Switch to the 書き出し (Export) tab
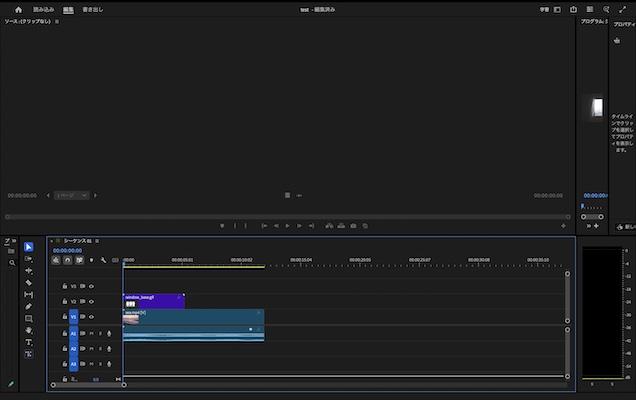636x400 pixels. [93, 9]
